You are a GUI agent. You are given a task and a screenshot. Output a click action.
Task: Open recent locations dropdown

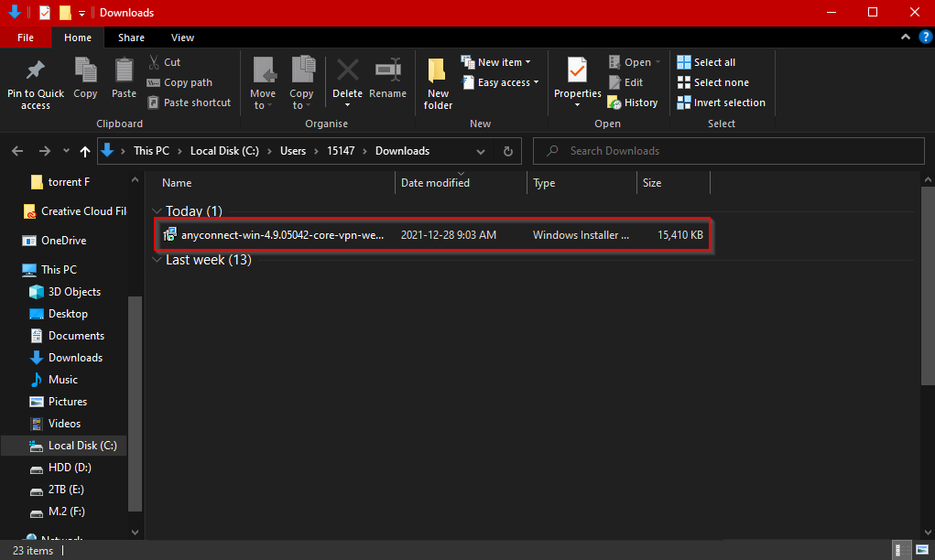(x=66, y=151)
